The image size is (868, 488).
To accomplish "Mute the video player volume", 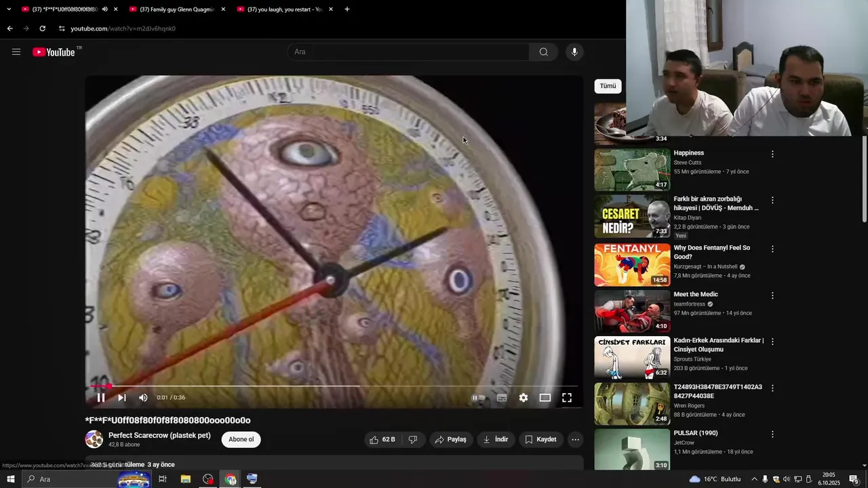I will tap(143, 398).
